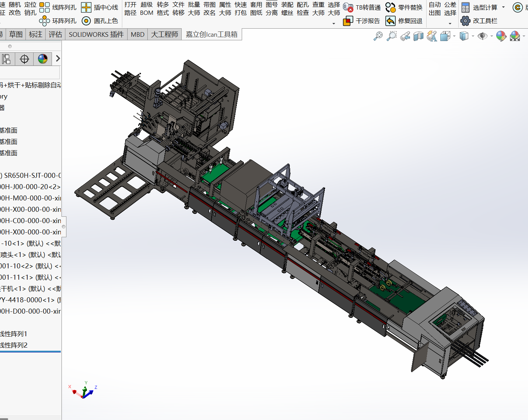The height and width of the screenshot is (420, 528).
Task: Click the 零件替换 part replace icon
Action: (x=391, y=7)
